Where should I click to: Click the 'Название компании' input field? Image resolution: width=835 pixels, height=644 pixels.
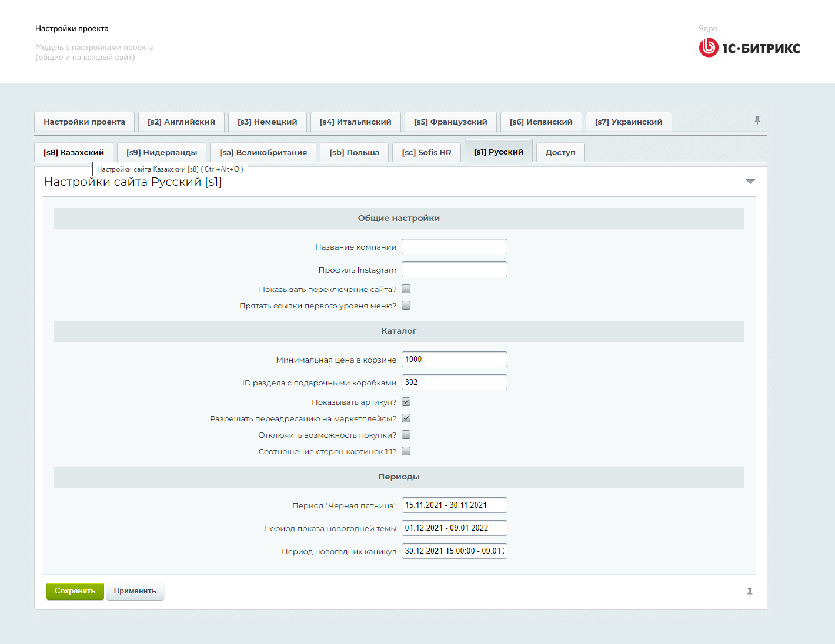(x=454, y=247)
